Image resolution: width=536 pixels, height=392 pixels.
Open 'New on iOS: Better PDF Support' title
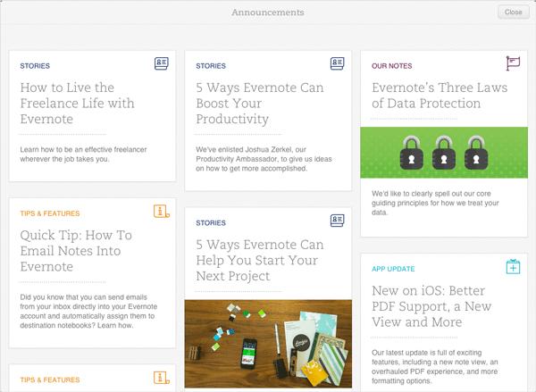[438, 306]
